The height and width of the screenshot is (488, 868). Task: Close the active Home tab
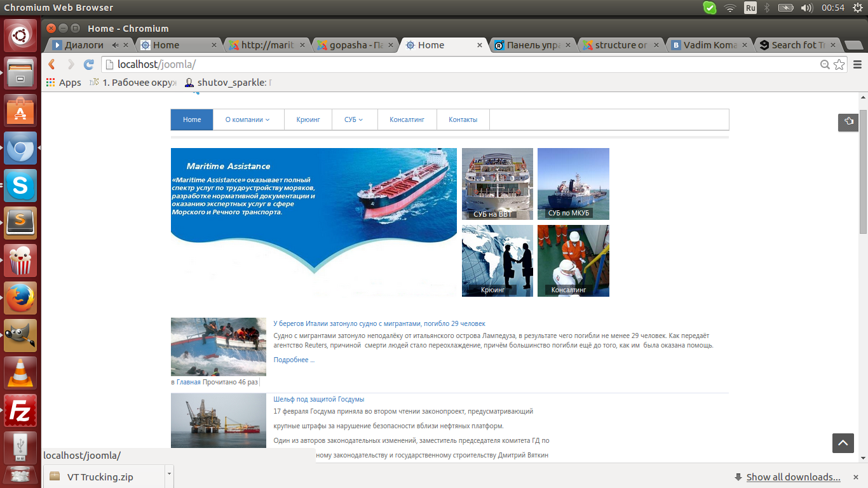tap(480, 45)
